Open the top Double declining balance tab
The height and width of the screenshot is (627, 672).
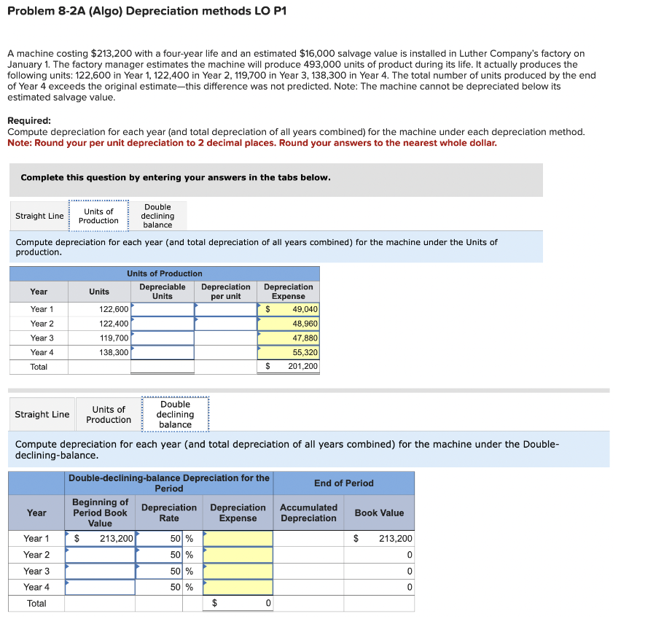coord(157,215)
